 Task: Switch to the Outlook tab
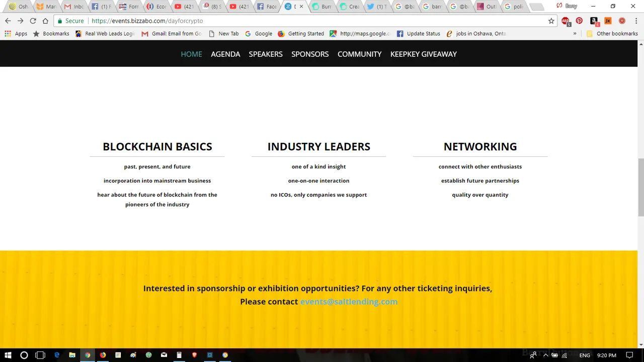point(487,7)
